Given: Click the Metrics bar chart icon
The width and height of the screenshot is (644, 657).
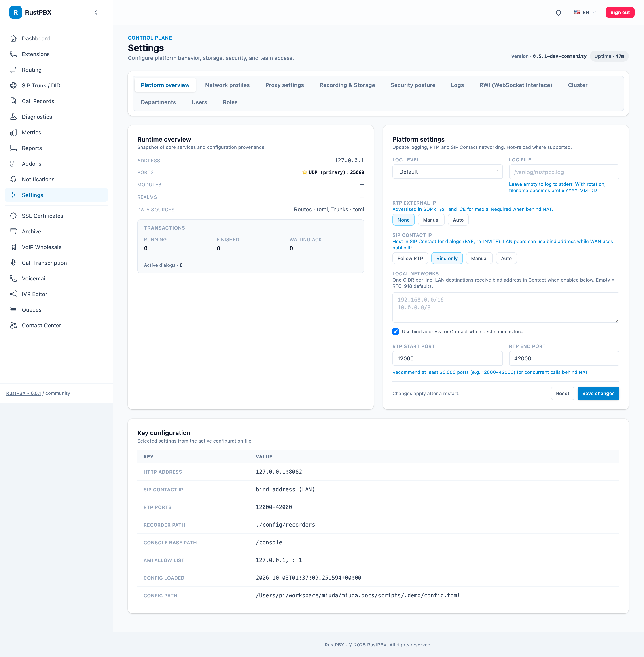Looking at the screenshot, I should pyautogui.click(x=13, y=132).
